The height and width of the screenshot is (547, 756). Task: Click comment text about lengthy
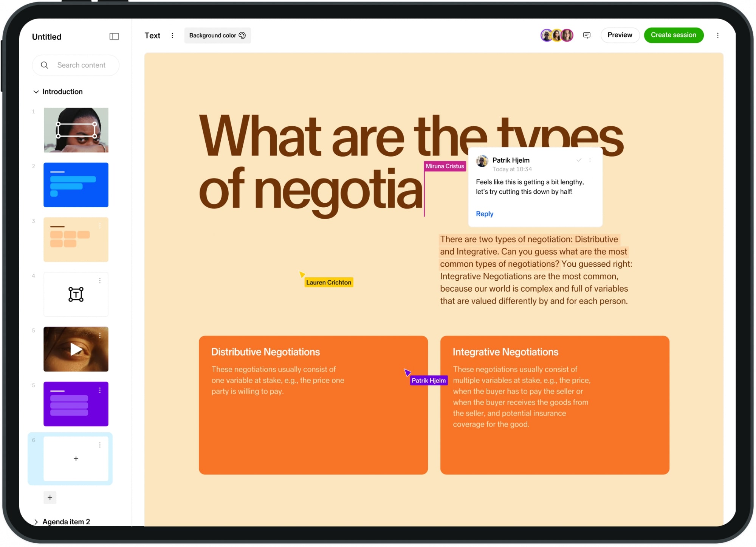point(530,187)
